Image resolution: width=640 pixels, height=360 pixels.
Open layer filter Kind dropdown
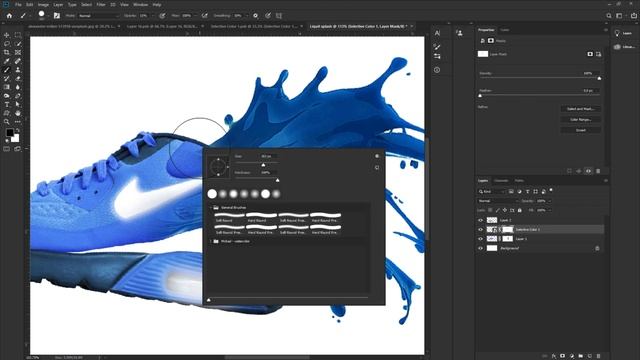click(x=492, y=191)
